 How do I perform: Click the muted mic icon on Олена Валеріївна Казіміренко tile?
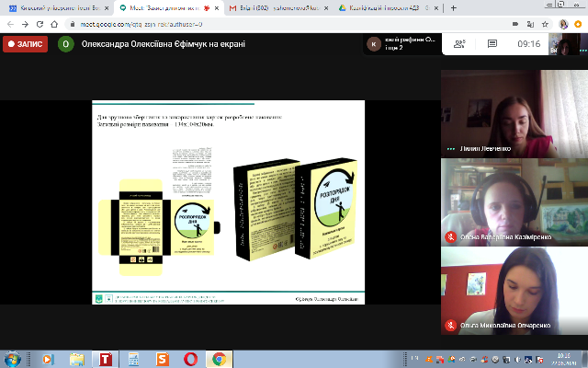(x=451, y=237)
